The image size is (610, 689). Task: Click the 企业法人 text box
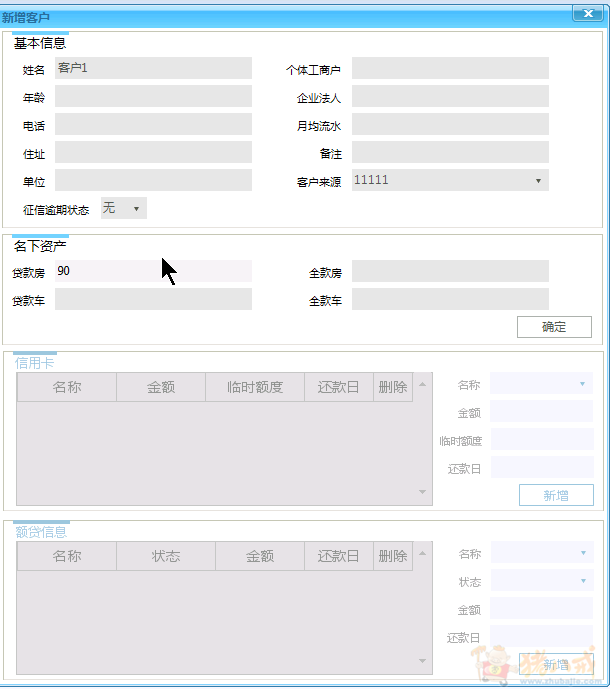(450, 96)
